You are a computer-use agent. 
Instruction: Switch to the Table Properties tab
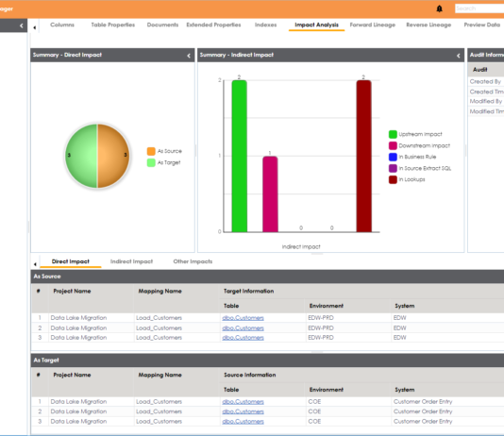click(113, 25)
